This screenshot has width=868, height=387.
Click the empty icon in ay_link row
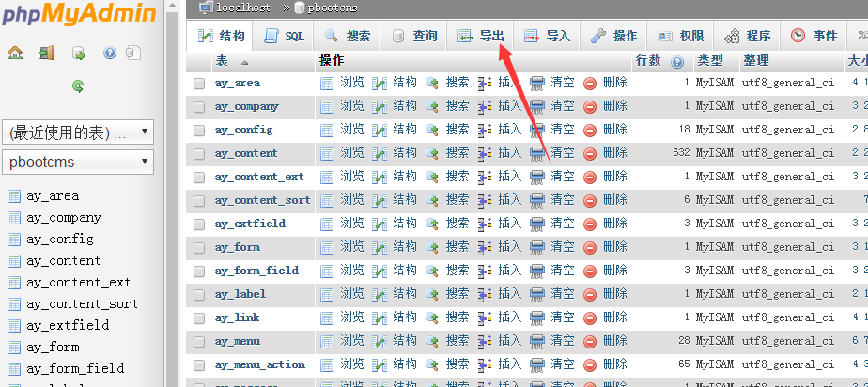[x=537, y=317]
